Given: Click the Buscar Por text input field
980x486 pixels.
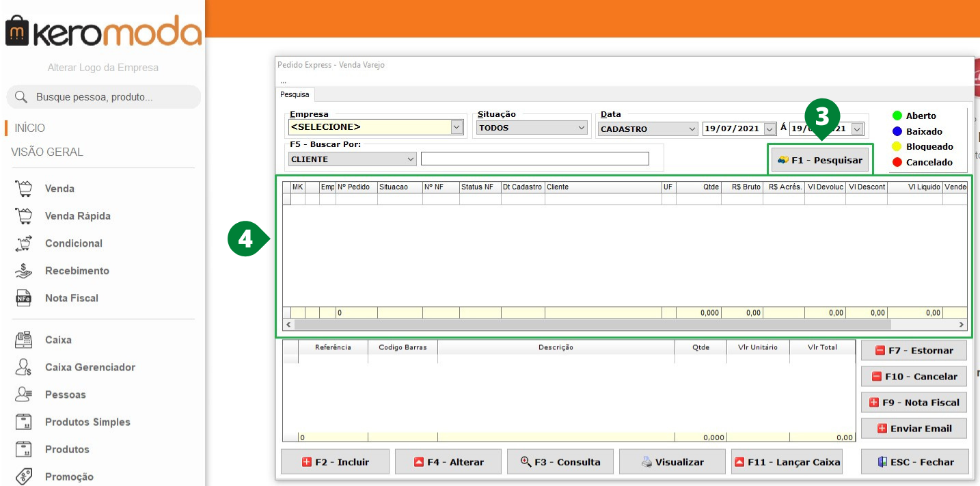Looking at the screenshot, I should [x=535, y=159].
